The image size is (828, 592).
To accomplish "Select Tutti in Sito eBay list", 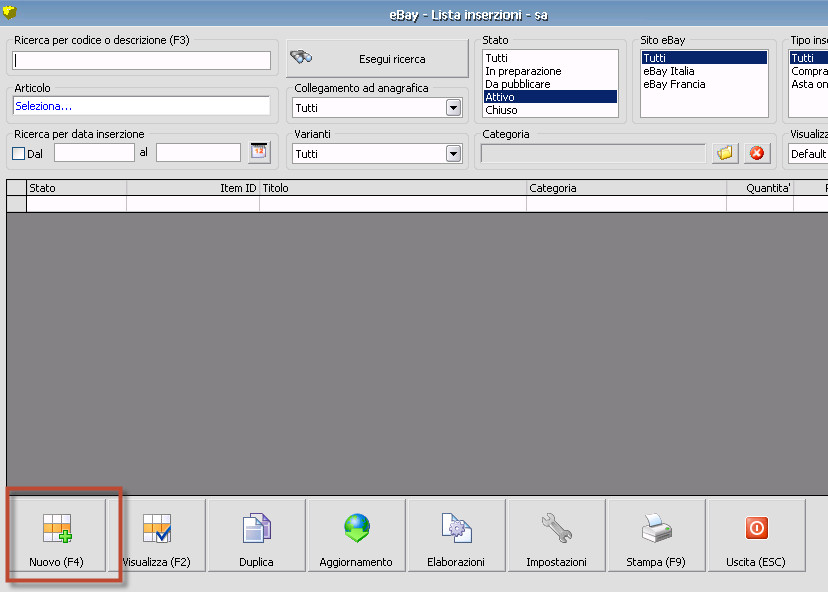I will tap(704, 58).
